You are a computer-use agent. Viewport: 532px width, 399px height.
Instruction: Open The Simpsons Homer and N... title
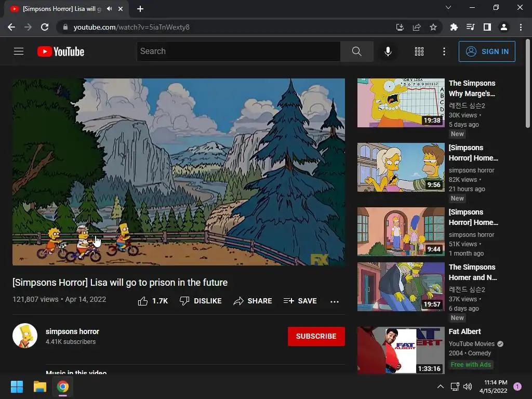click(473, 272)
